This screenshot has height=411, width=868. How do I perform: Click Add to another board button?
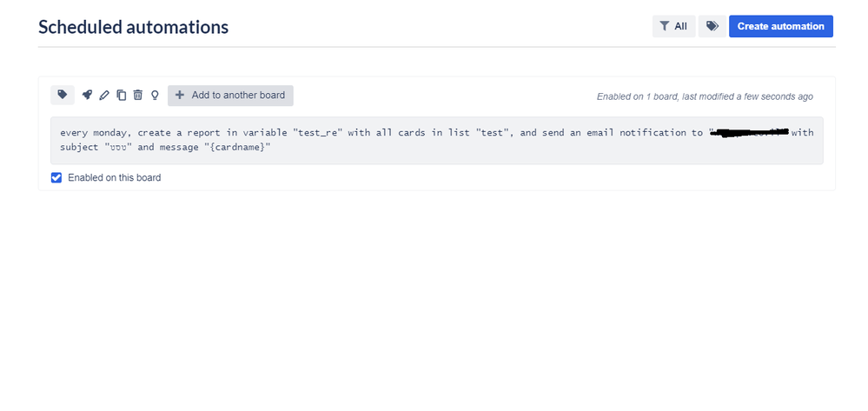click(x=230, y=96)
